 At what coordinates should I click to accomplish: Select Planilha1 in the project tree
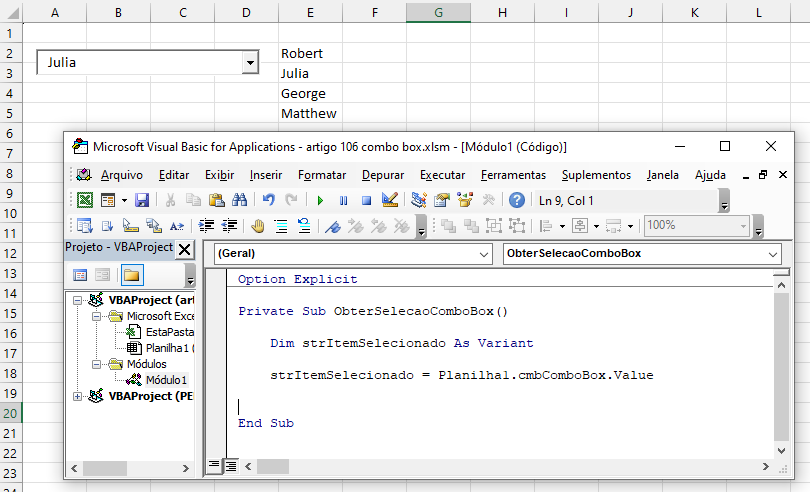[x=169, y=348]
